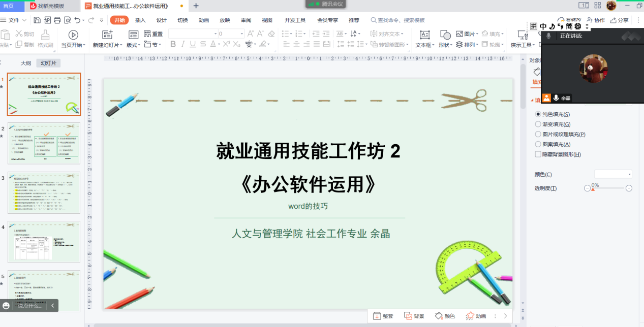The height and width of the screenshot is (327, 644).
Task: Switch to the 插入 ribbon tab
Action: 140,20
